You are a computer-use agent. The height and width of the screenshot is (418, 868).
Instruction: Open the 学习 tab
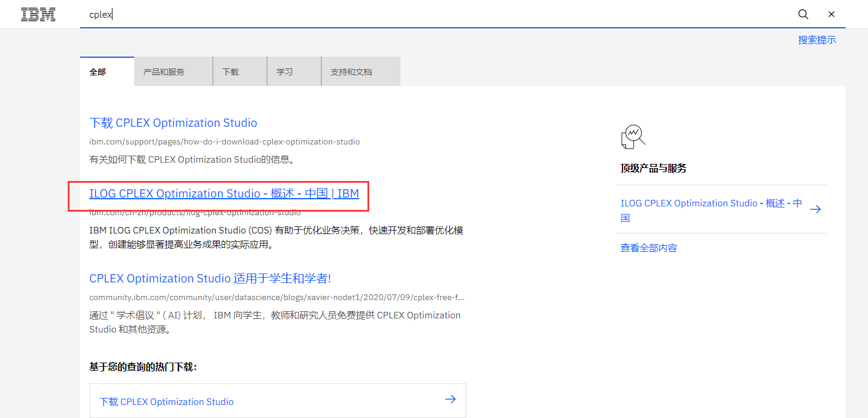[x=284, y=71]
